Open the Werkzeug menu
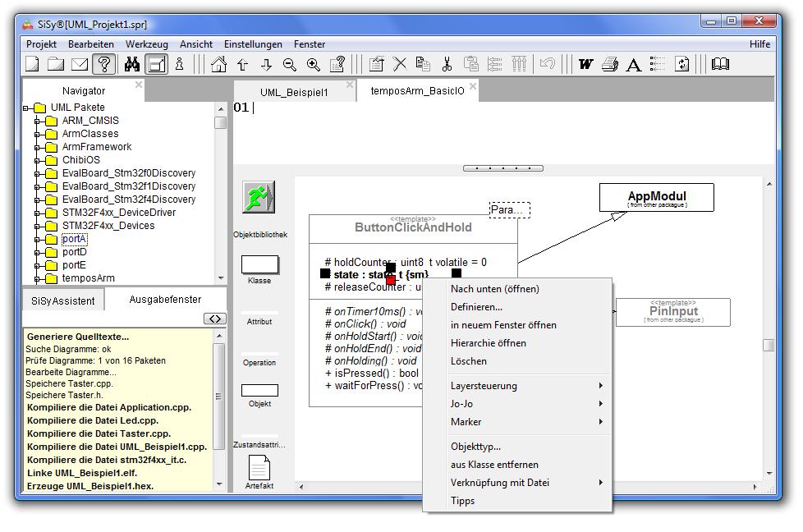 point(146,44)
